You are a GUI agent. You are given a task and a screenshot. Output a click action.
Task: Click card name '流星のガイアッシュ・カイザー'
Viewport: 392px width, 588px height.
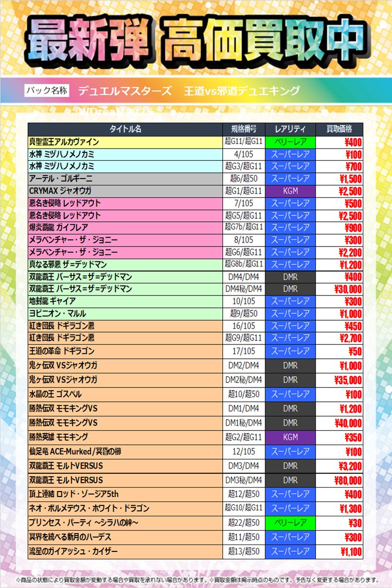(x=74, y=551)
